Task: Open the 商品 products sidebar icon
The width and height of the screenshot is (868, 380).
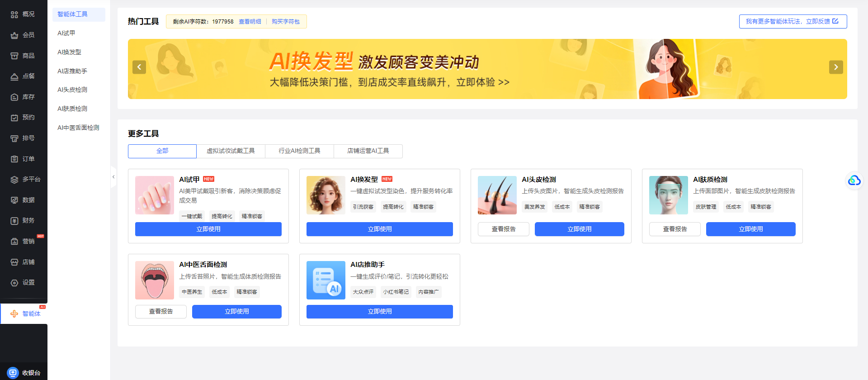Action: click(x=14, y=56)
